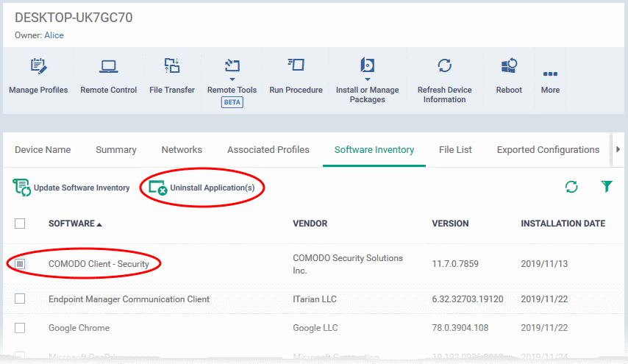Click version 78.0.3904.108

click(x=460, y=328)
